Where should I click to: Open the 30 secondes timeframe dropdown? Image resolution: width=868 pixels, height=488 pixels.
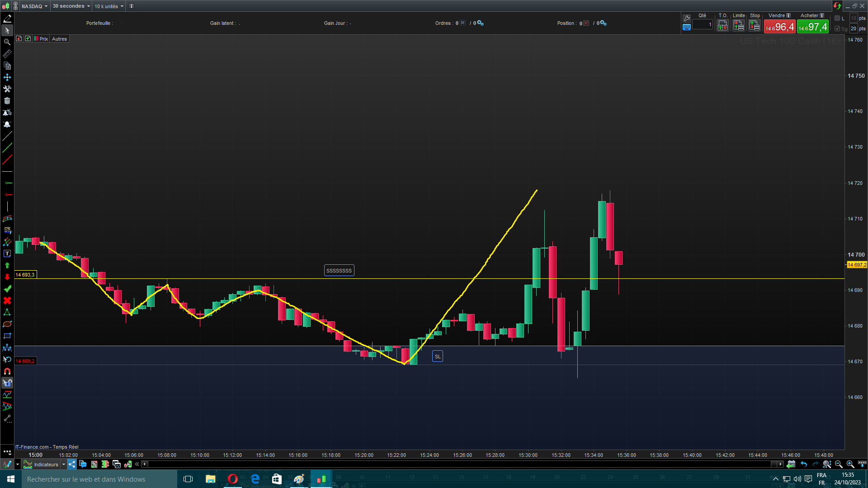pos(71,6)
